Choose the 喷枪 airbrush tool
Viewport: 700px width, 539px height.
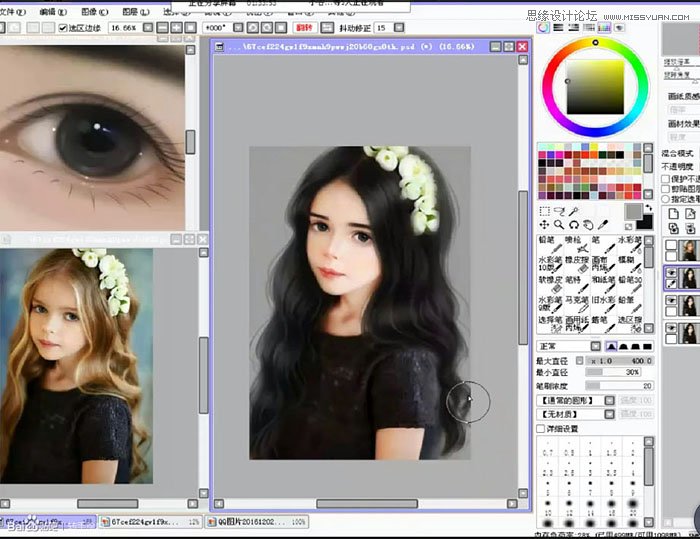577,244
